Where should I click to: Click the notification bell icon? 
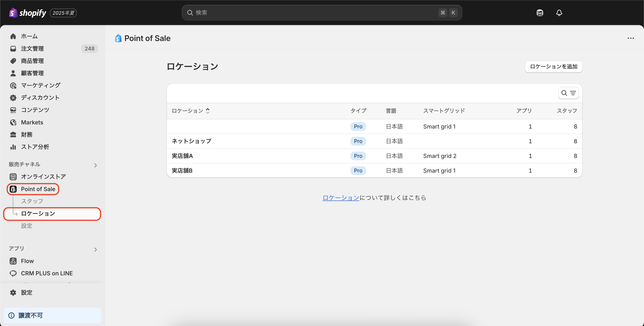(559, 13)
